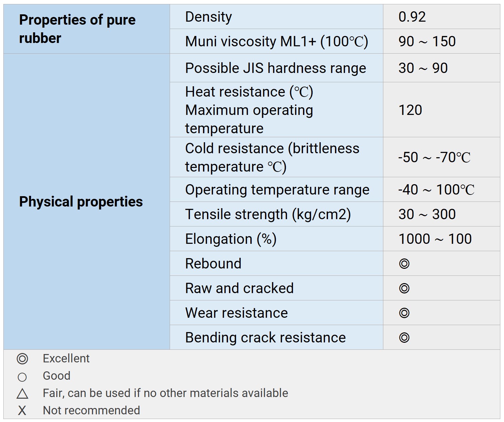504x422 pixels.
Task: Click the Operating temperature range value -40 ~ 100℃
Action: coord(436,190)
